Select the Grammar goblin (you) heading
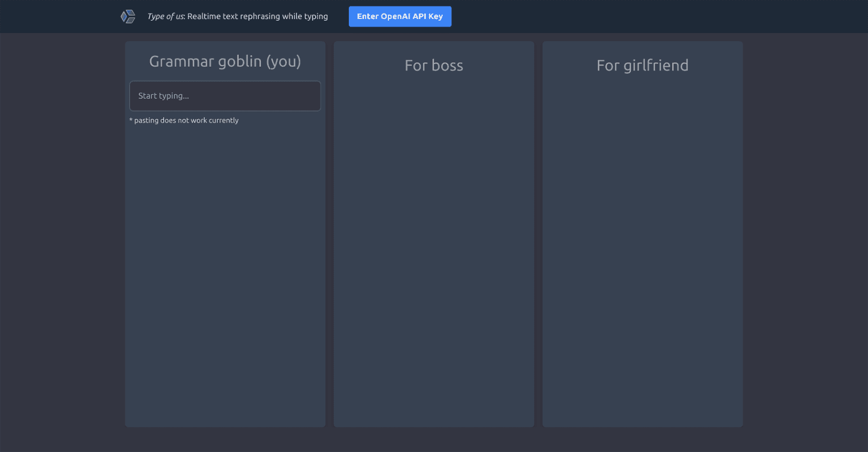Image resolution: width=868 pixels, height=452 pixels. point(225,62)
